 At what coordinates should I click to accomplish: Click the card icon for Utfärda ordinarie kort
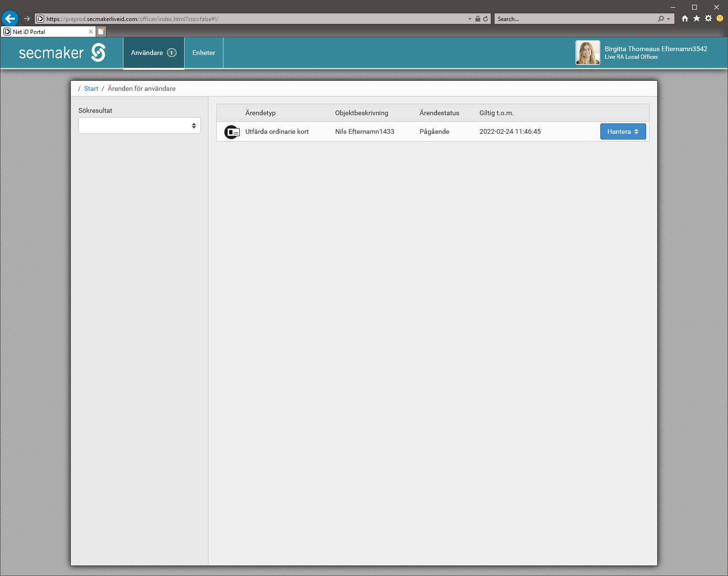pos(232,132)
